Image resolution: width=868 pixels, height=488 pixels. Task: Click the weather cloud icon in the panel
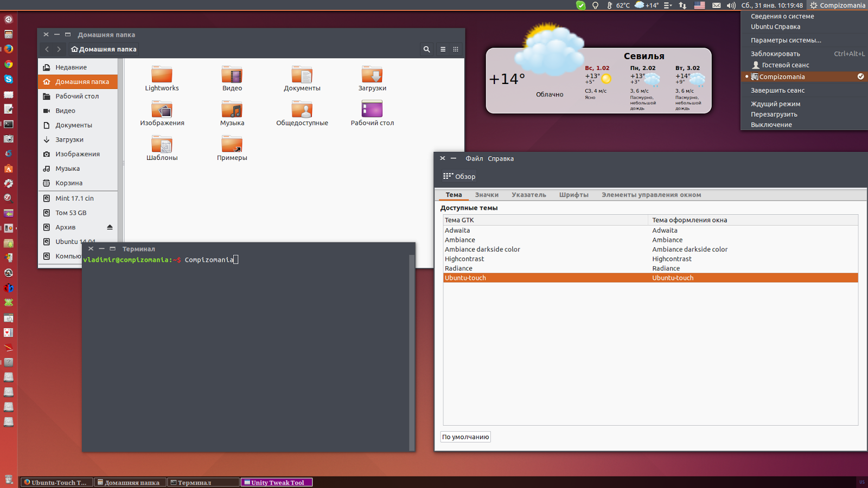click(x=639, y=5)
